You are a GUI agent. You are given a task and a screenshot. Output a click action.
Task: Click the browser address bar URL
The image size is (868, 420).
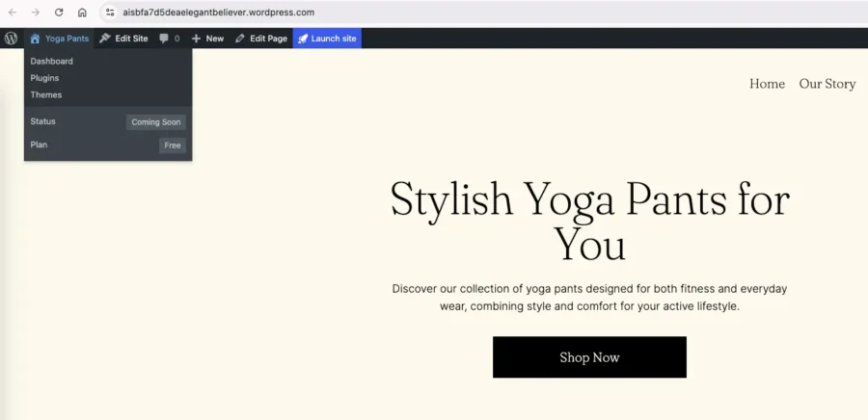[x=219, y=13]
